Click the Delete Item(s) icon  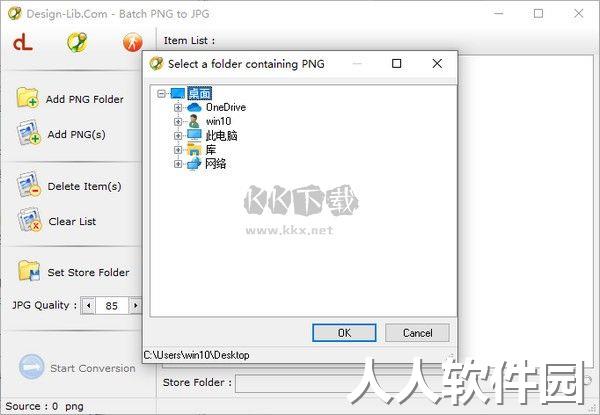tap(29, 184)
